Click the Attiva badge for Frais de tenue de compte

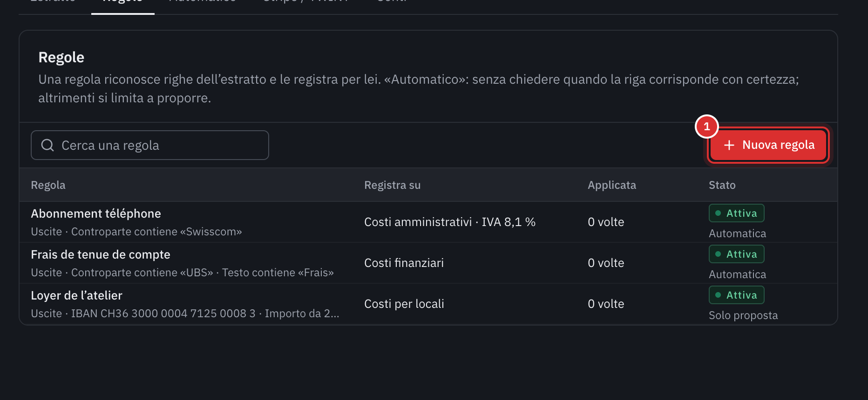pos(736,254)
